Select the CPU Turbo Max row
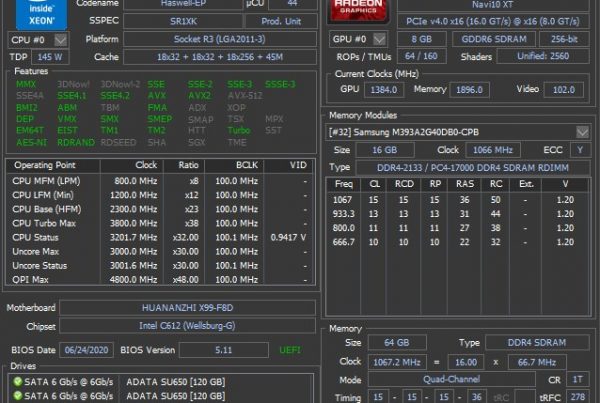600x403 pixels. click(160, 223)
